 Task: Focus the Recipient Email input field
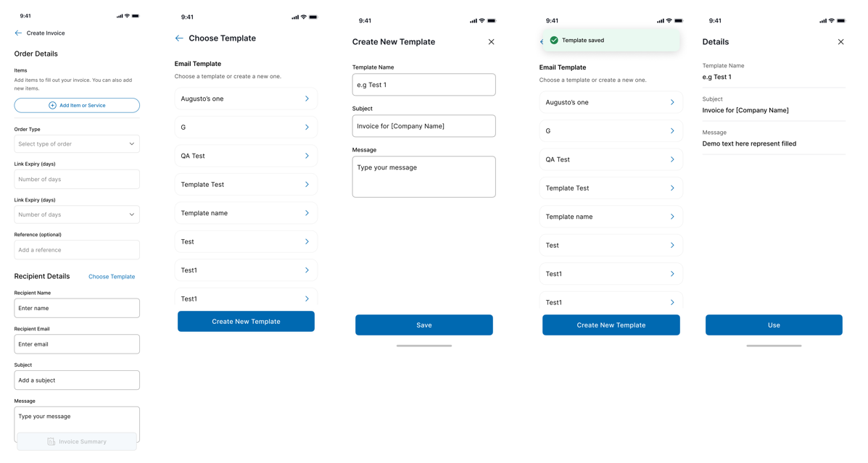pos(77,344)
